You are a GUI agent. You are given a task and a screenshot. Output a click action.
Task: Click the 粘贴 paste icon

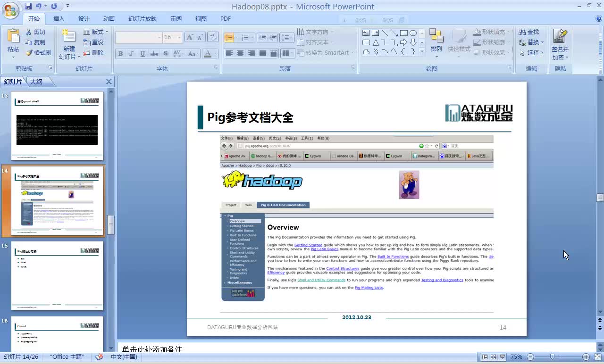point(13,37)
